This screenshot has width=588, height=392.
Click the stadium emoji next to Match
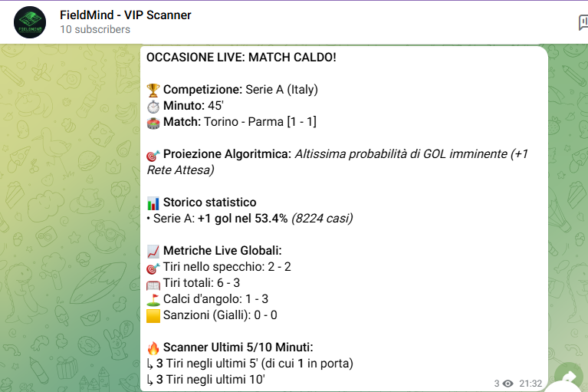coord(153,122)
